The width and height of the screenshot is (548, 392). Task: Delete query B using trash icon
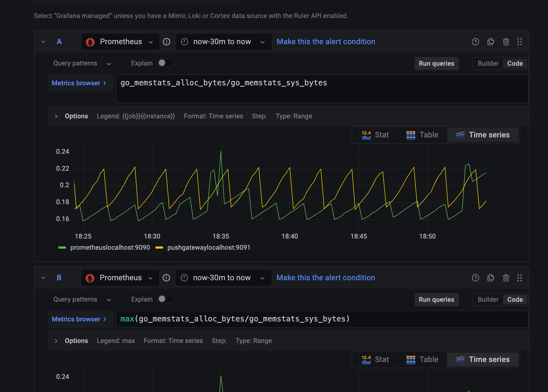(506, 278)
